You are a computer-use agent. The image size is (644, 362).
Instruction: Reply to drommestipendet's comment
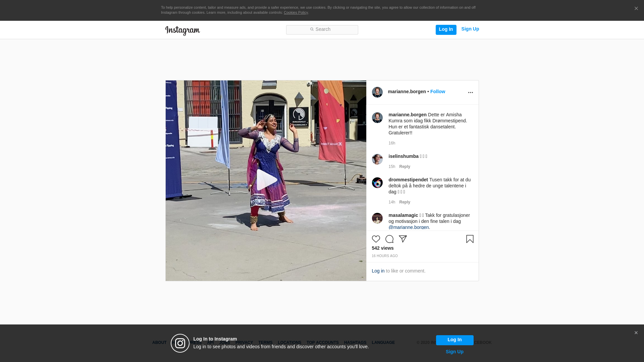click(405, 202)
